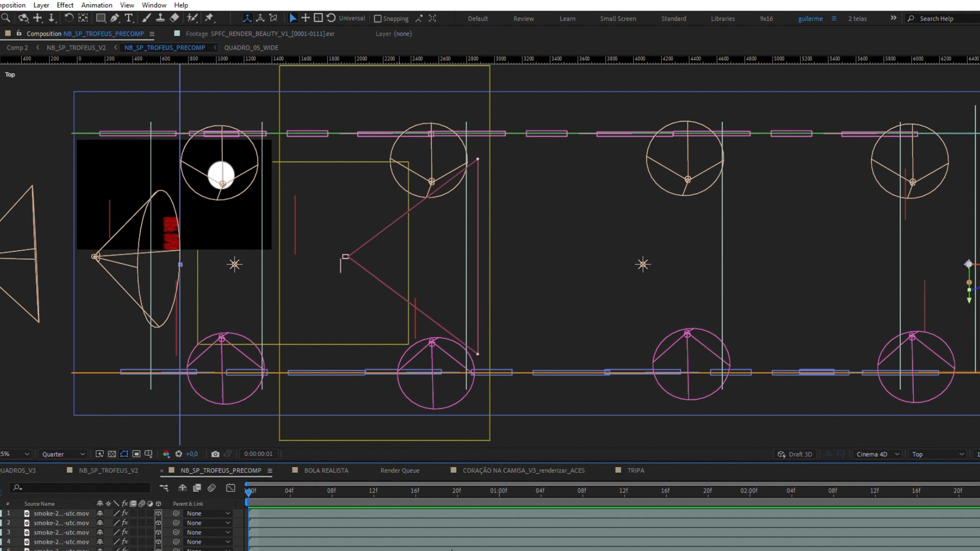Toggle Draft 3D mode
The height and width of the screenshot is (551, 980).
795,454
